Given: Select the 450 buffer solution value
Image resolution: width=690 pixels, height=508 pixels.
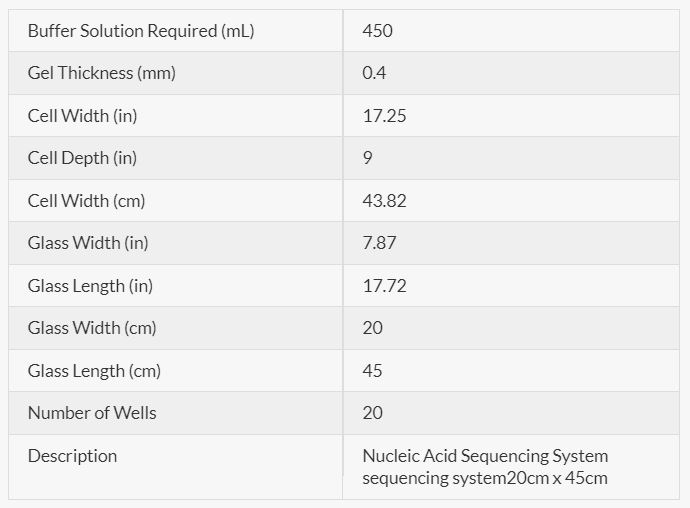Looking at the screenshot, I should [378, 31].
